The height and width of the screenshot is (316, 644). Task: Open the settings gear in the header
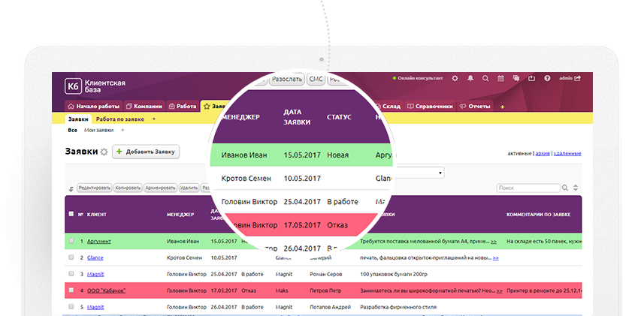click(x=454, y=78)
